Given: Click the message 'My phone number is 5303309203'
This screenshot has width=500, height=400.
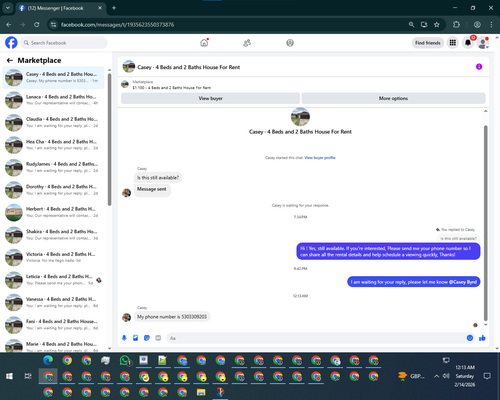Looking at the screenshot, I should [x=172, y=317].
